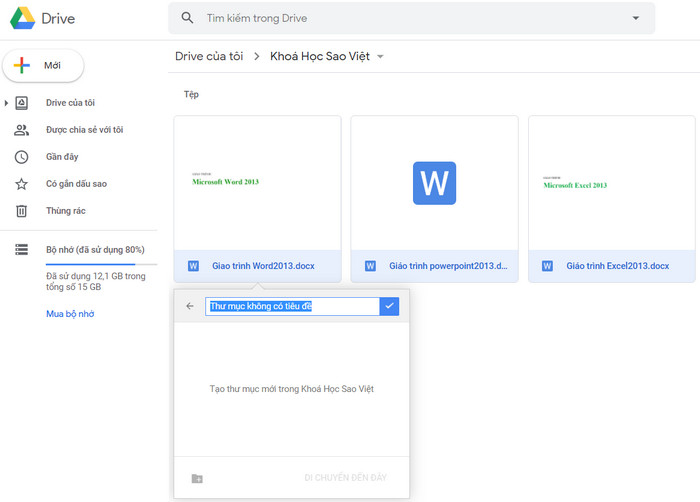This screenshot has height=502, width=700.
Task: Click 'Tạo thư mục mới trong Khoá Học Sao Việt' text
Action: coord(292,389)
